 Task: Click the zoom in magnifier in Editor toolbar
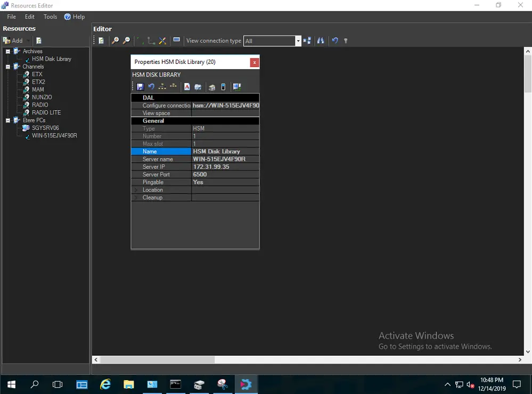click(115, 40)
